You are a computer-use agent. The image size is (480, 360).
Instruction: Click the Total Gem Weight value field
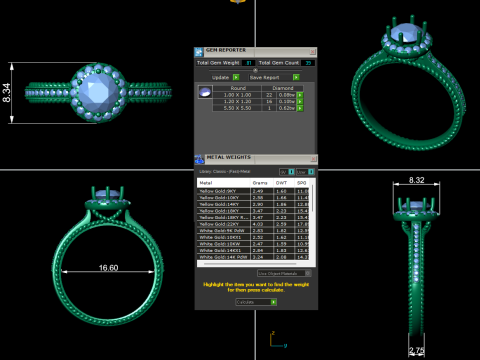click(x=249, y=63)
